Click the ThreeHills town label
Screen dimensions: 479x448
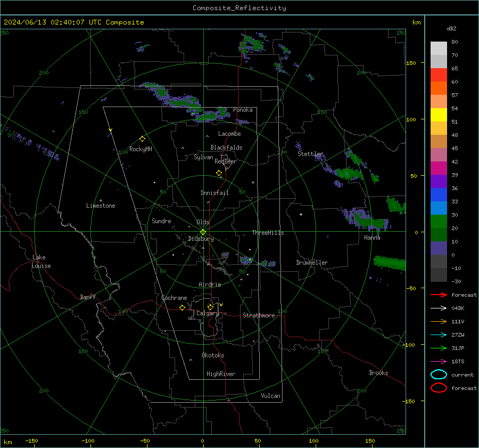[x=268, y=233]
